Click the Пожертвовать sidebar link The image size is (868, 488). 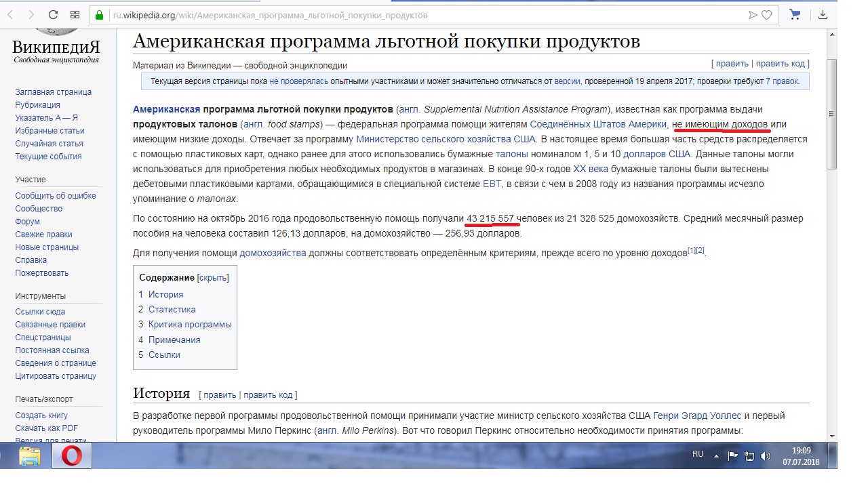point(42,273)
